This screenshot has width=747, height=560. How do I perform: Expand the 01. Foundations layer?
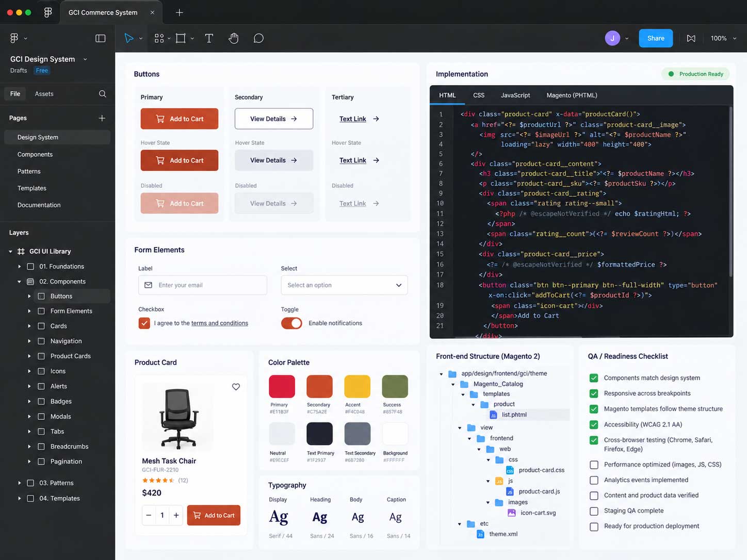(x=20, y=267)
